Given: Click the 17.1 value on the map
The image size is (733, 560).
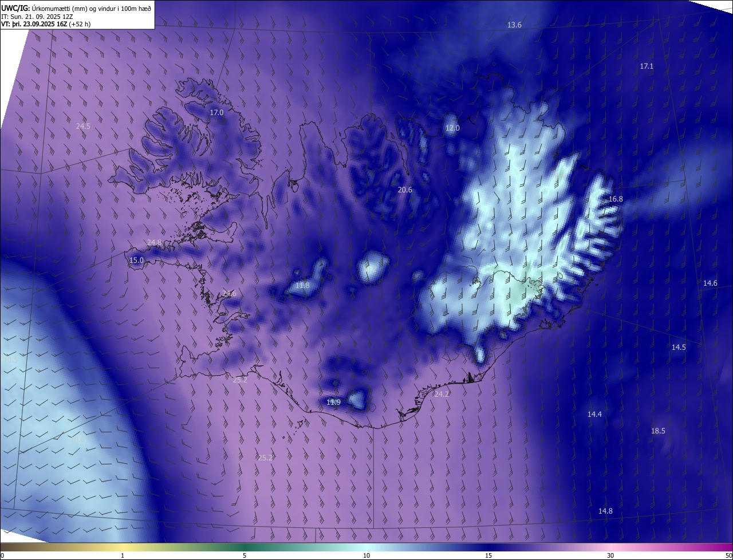Looking at the screenshot, I should point(647,66).
